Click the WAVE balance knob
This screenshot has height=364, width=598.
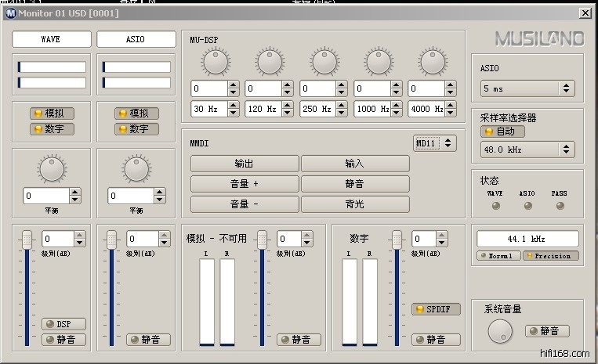(x=51, y=167)
